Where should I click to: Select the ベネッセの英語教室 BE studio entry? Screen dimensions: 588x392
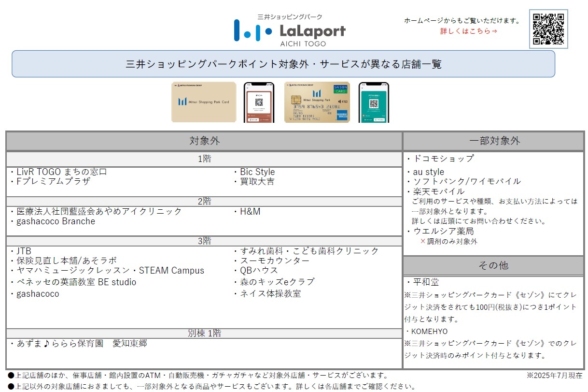tap(73, 282)
